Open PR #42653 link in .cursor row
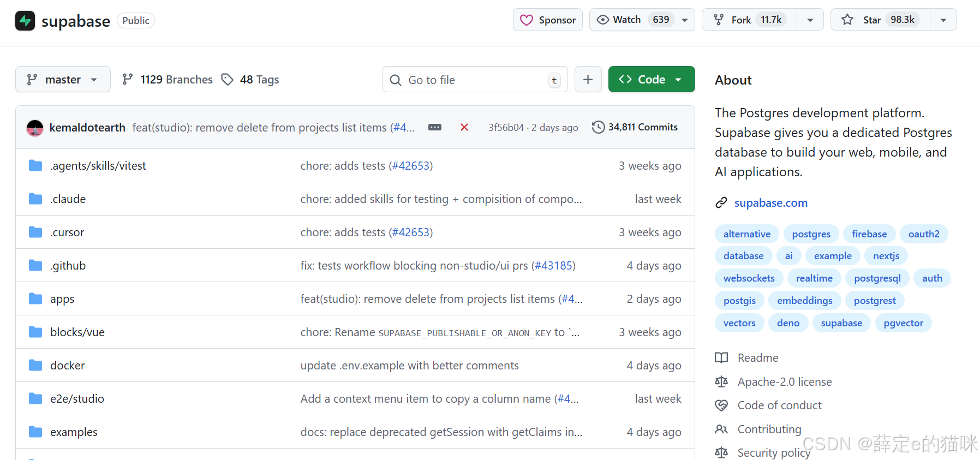This screenshot has width=980, height=460. click(x=411, y=232)
